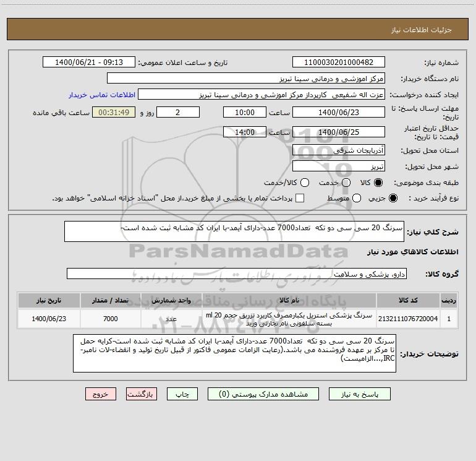
Task: Click the چاپ button
Action: (182, 394)
